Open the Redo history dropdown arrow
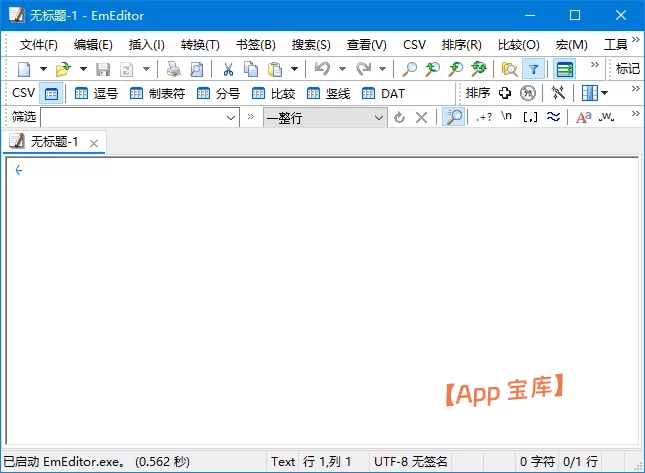This screenshot has height=473, width=645. pyautogui.click(x=383, y=69)
